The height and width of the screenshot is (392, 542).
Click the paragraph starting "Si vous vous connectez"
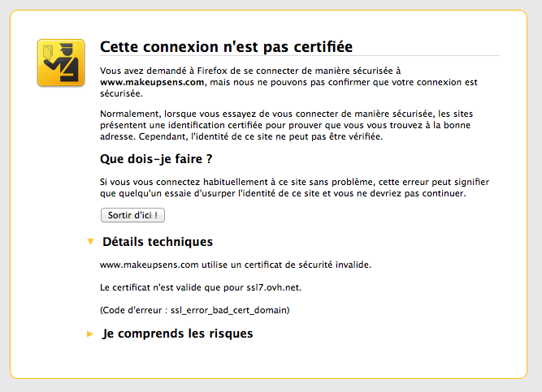click(294, 187)
